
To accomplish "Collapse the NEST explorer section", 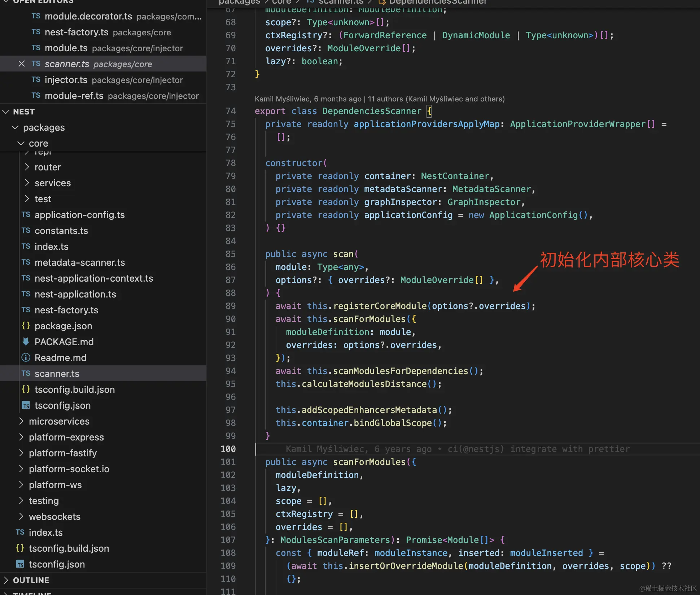I will 6,112.
